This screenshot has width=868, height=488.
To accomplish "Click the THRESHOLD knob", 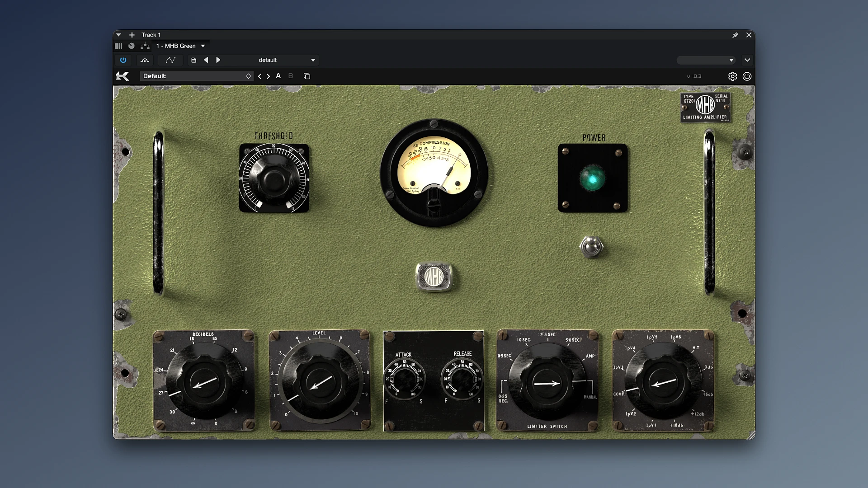I will click(x=274, y=178).
